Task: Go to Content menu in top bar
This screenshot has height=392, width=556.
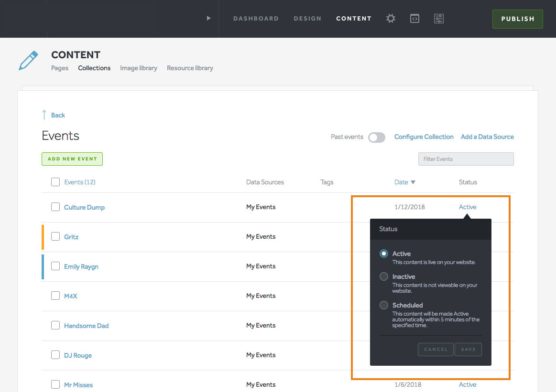Action: (354, 19)
